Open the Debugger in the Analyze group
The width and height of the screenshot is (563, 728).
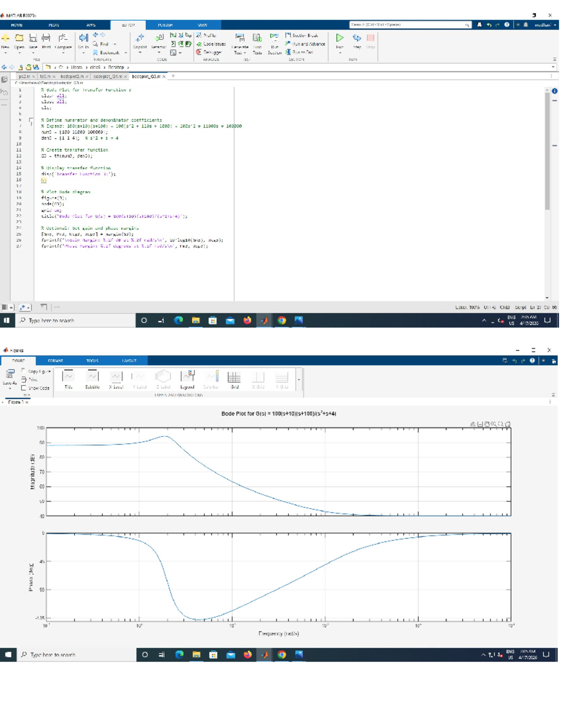[x=209, y=52]
